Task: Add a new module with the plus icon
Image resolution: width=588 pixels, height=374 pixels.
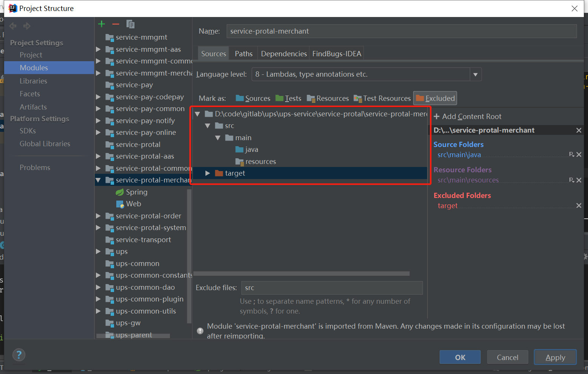Action: coord(101,24)
